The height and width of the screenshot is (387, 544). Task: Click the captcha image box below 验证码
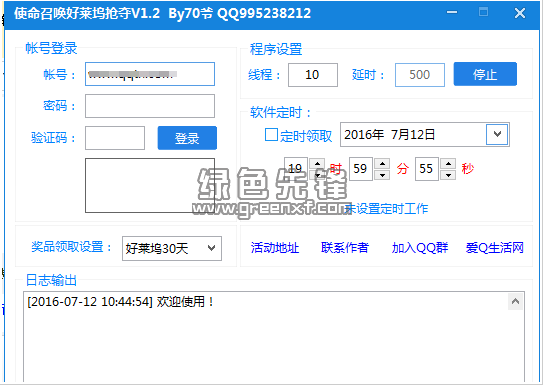point(150,185)
